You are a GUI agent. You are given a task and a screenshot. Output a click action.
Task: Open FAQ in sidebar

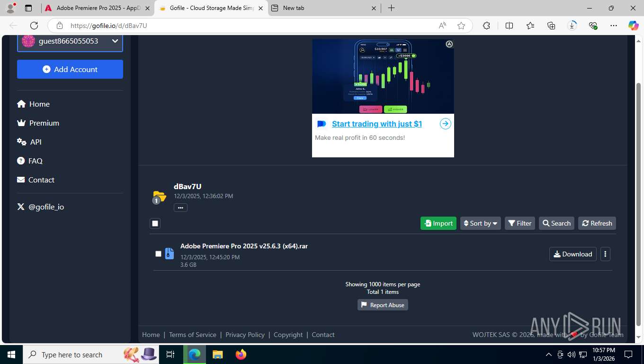pos(30,161)
